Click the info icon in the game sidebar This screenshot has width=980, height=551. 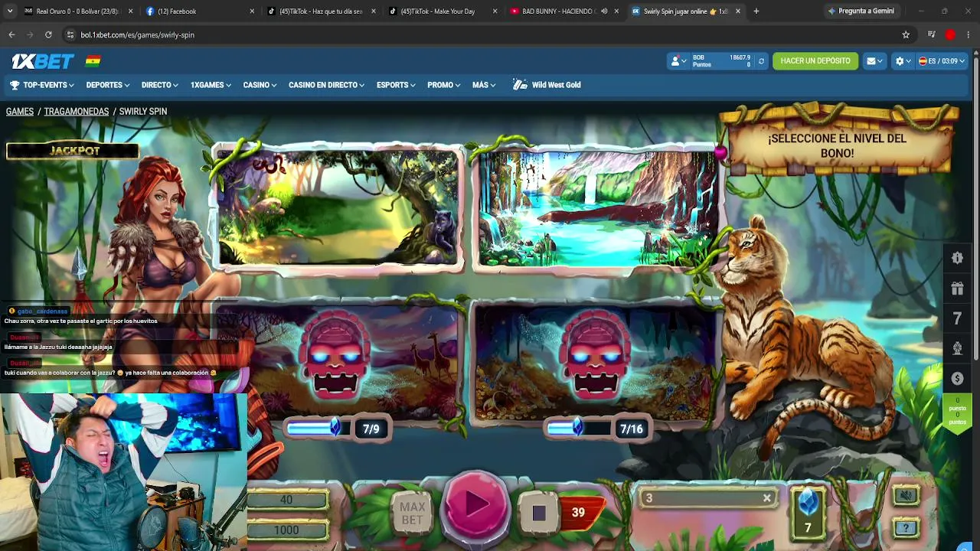coord(957,259)
